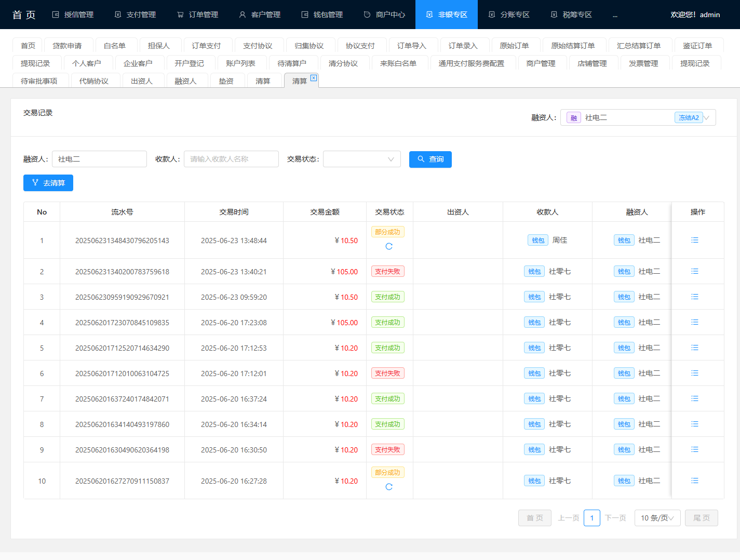
Task: Focus the 融资人 filter input field
Action: point(99,159)
